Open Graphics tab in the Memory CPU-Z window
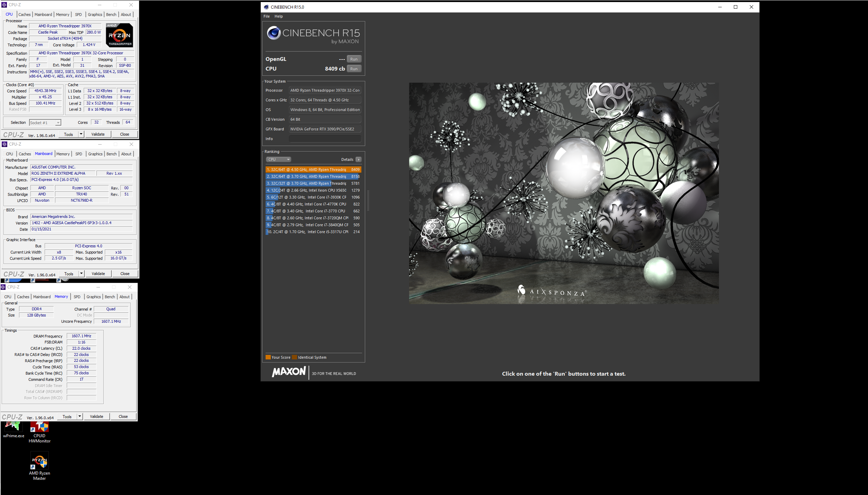This screenshot has width=868, height=495. pos(94,297)
